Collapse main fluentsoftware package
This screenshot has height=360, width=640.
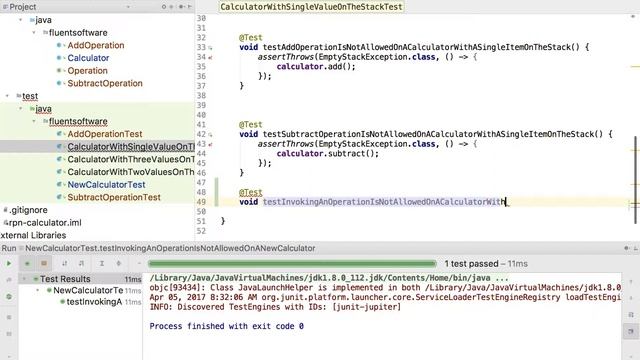coord(34,33)
